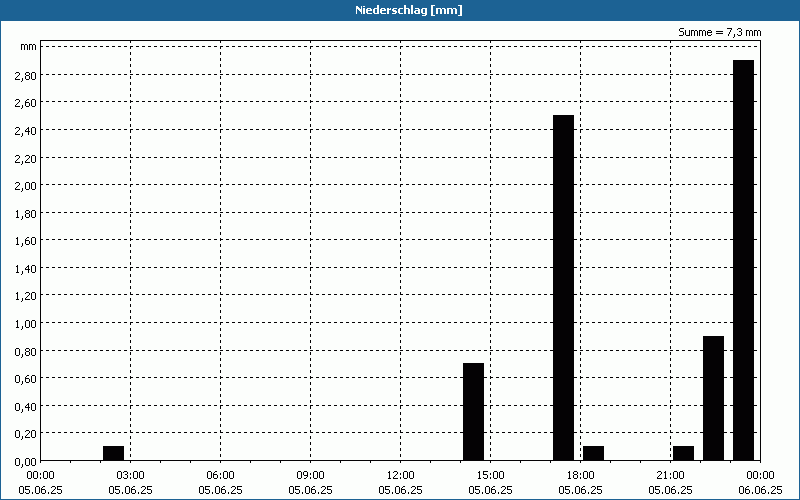Select the Summe = 7,3 mm text

tap(719, 32)
